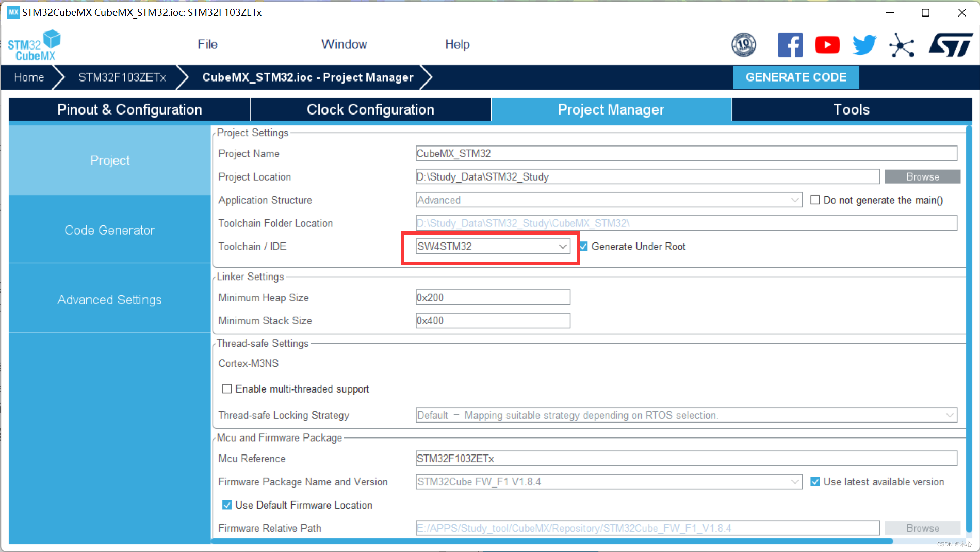Open the YouTube icon link

pos(827,45)
